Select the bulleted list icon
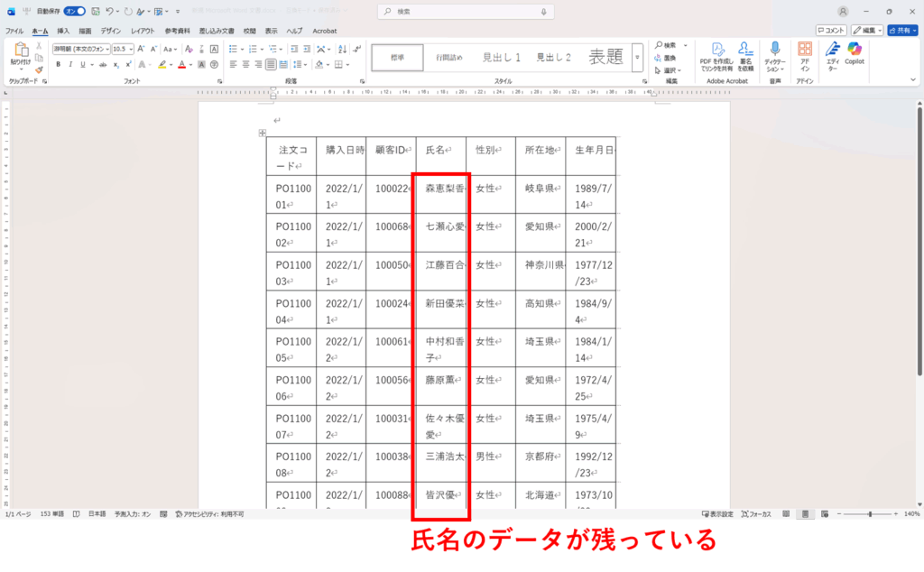 (232, 49)
